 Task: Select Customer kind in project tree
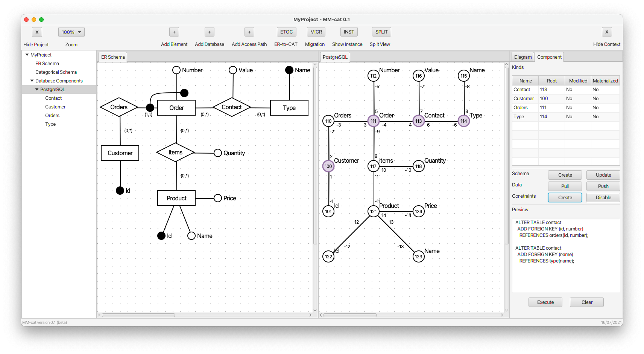tap(55, 107)
